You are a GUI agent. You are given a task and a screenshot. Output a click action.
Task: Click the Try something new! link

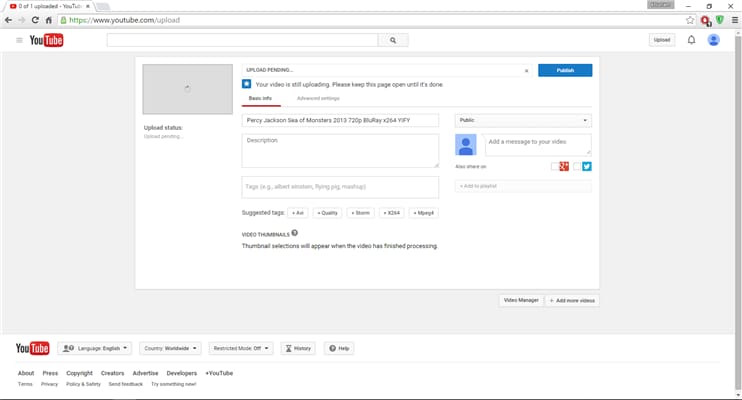click(x=174, y=384)
